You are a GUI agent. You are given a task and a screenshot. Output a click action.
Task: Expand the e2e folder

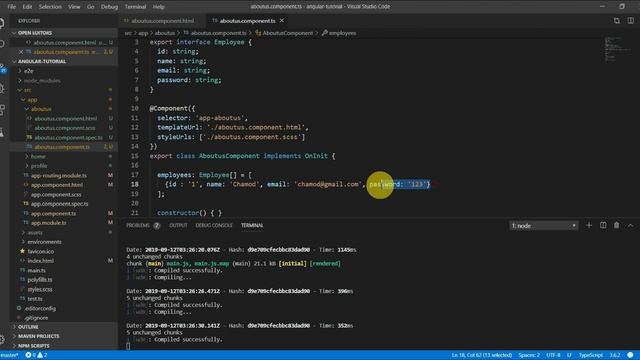(x=28, y=71)
